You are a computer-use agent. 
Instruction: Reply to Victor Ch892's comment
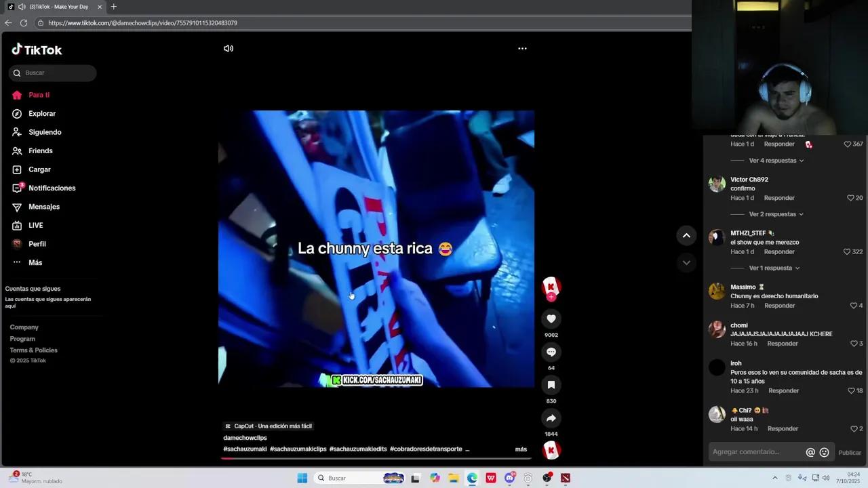(x=779, y=198)
